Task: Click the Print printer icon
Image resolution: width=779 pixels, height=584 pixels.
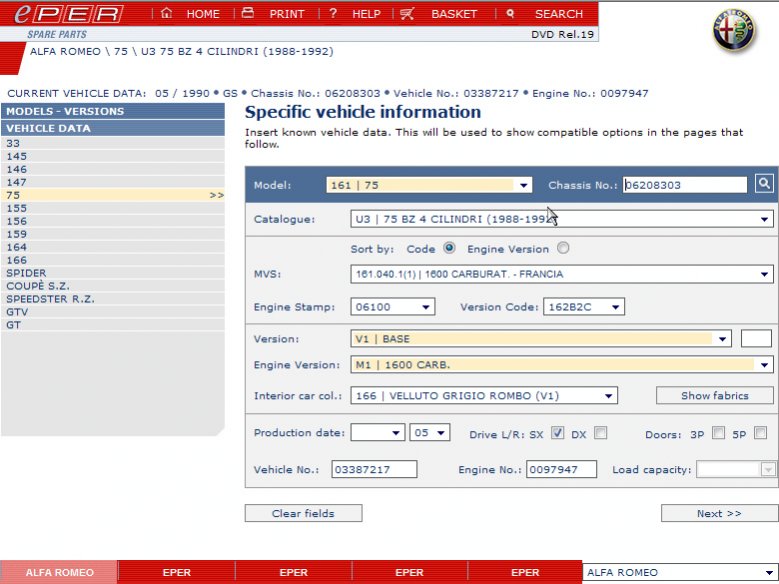Action: point(248,14)
